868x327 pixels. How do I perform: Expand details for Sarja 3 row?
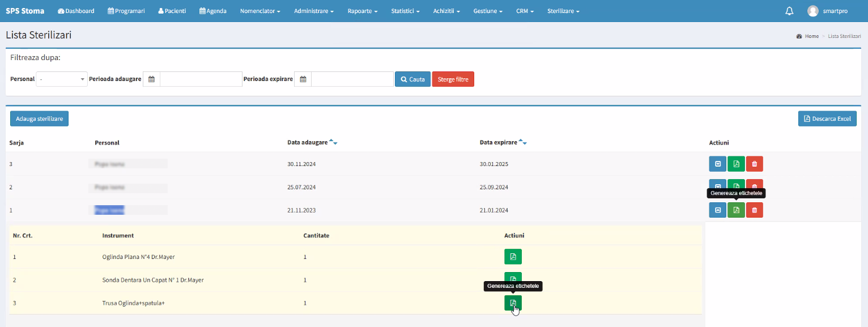pyautogui.click(x=717, y=164)
